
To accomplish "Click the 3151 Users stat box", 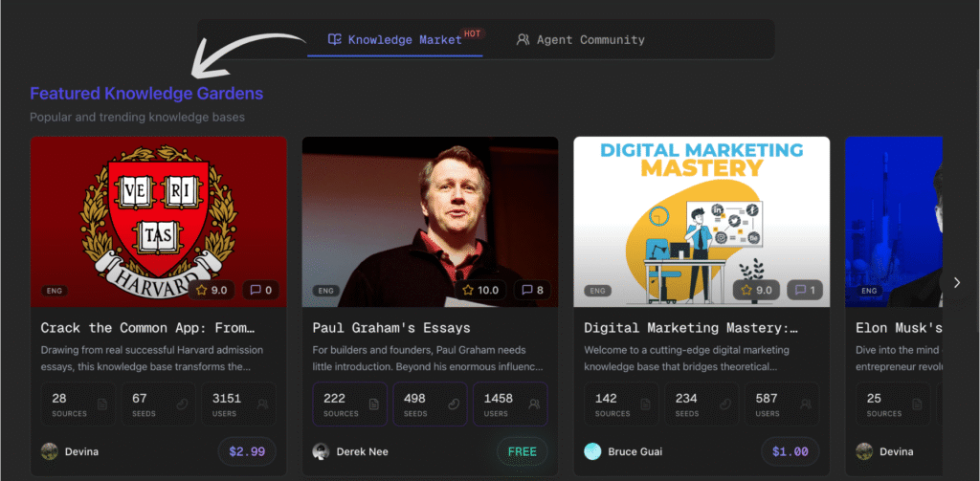I will point(238,404).
